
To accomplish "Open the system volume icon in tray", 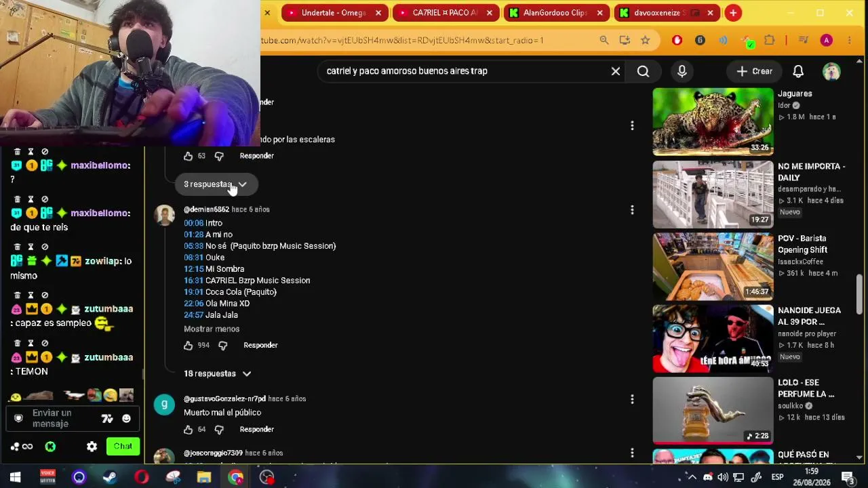I will pyautogui.click(x=723, y=477).
